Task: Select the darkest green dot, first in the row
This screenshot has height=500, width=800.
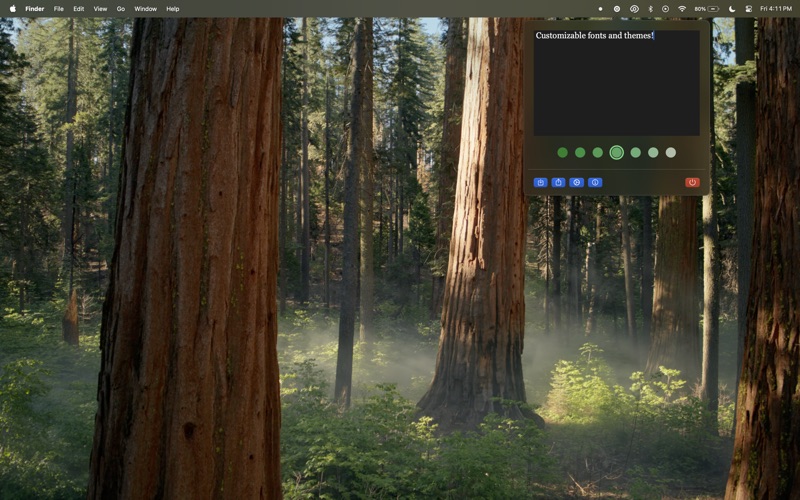Action: (562, 153)
